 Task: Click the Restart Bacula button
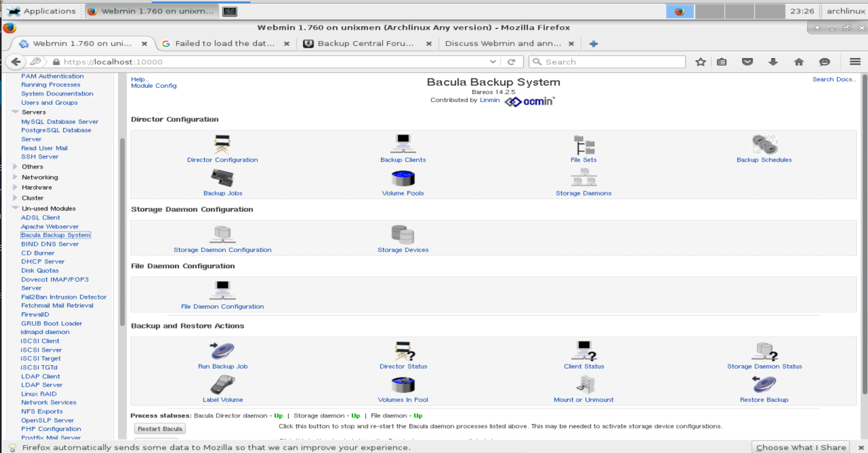point(160,428)
